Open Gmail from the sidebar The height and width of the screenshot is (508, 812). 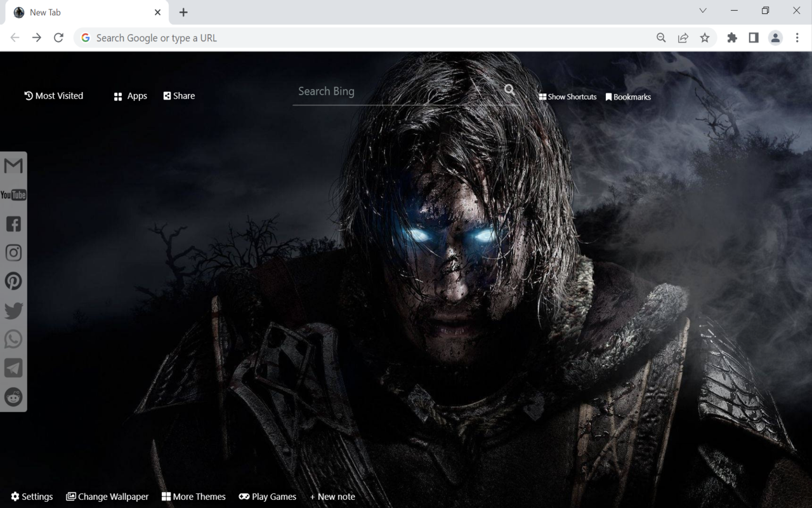pos(13,166)
